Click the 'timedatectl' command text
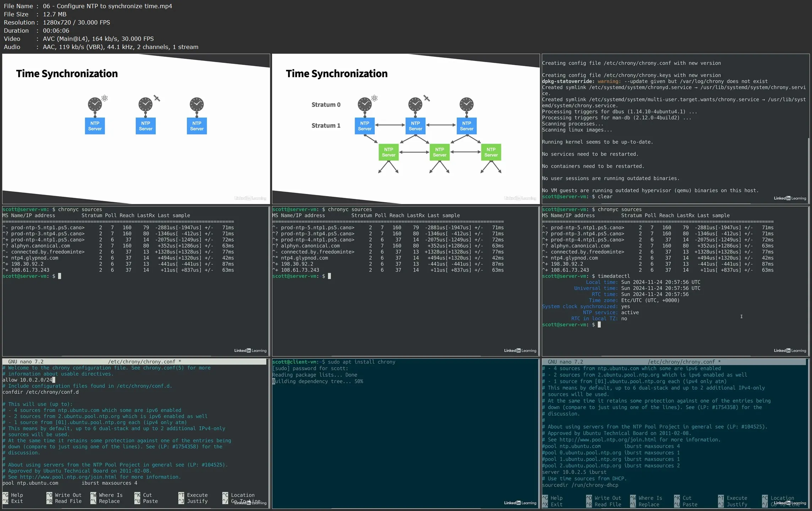 pyautogui.click(x=614, y=276)
